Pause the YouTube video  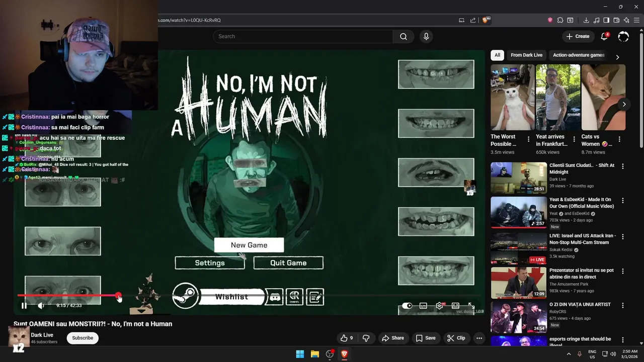(24, 305)
